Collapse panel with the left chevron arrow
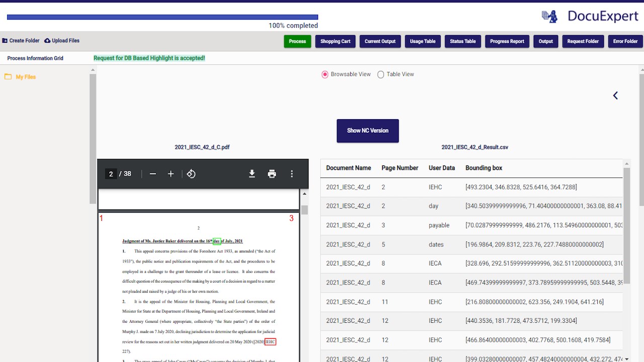 click(x=615, y=96)
